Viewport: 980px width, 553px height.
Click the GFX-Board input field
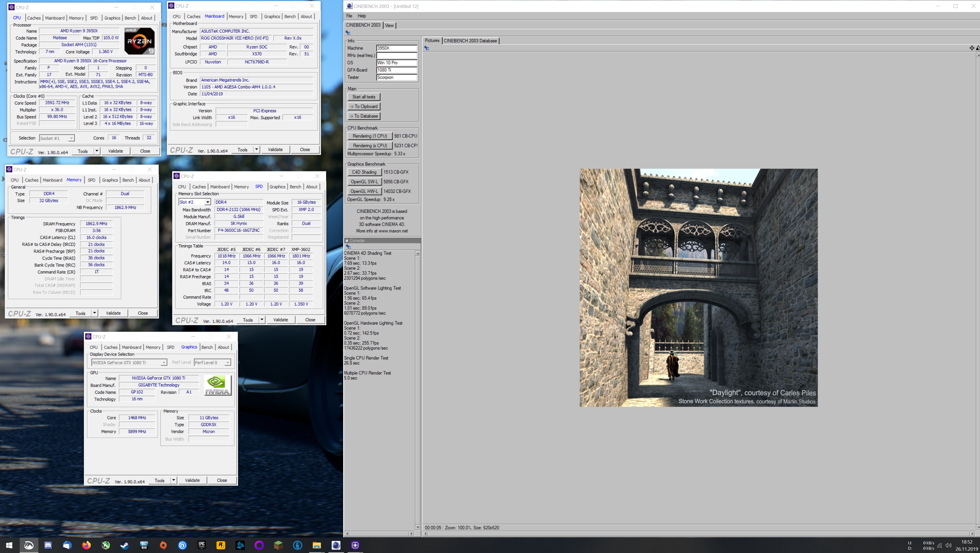click(x=396, y=70)
